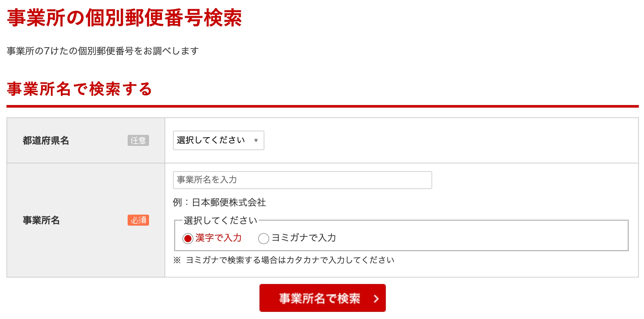Click the 事業所名で検索する section heading

(x=79, y=89)
